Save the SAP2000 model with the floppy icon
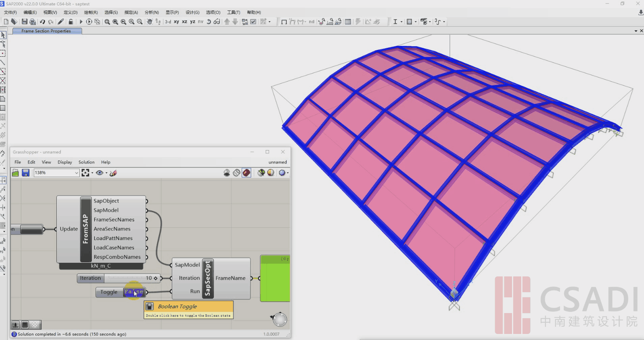Image resolution: width=644 pixels, height=340 pixels. tap(25, 22)
